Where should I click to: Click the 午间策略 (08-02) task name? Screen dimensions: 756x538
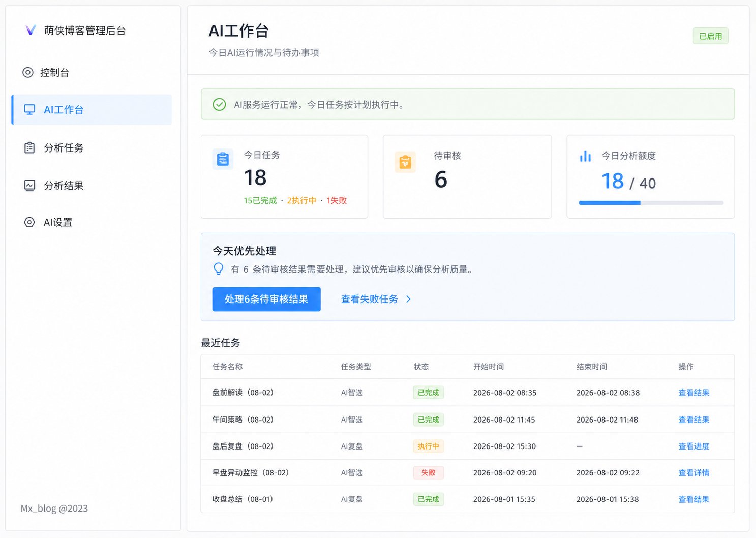(x=243, y=420)
